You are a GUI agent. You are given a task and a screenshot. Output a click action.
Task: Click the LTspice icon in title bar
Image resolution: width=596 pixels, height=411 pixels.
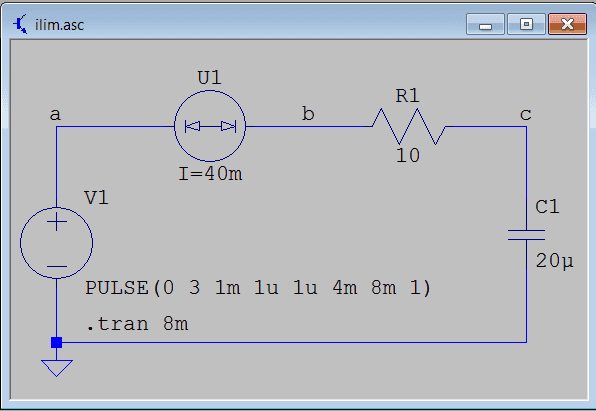pos(20,25)
